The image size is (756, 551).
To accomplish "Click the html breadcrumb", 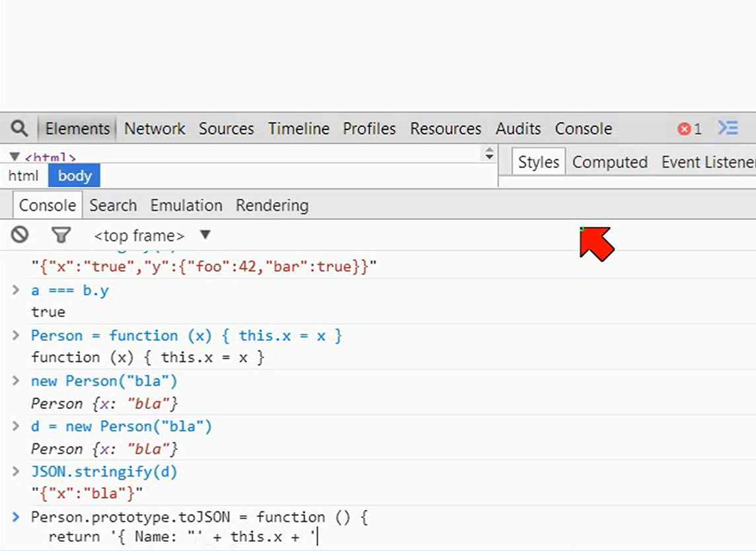I will pos(23,176).
